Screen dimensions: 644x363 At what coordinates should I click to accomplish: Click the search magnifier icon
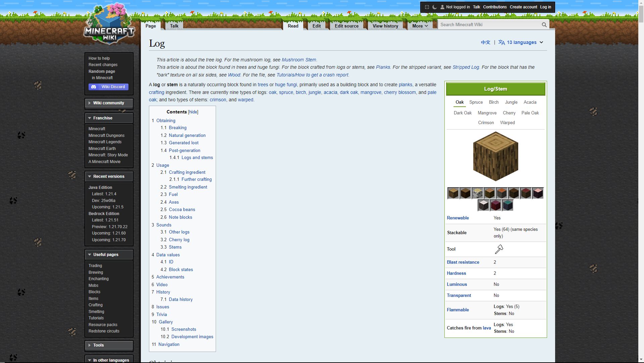544,25
